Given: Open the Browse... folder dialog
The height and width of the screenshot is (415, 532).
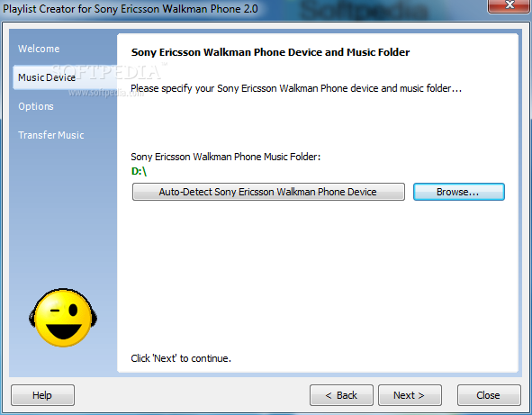Looking at the screenshot, I should pyautogui.click(x=459, y=192).
